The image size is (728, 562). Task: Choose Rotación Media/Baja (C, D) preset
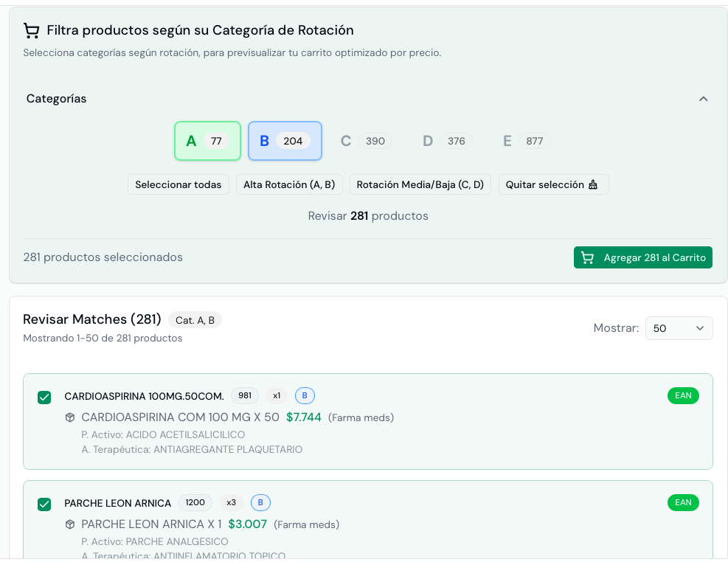coord(420,184)
